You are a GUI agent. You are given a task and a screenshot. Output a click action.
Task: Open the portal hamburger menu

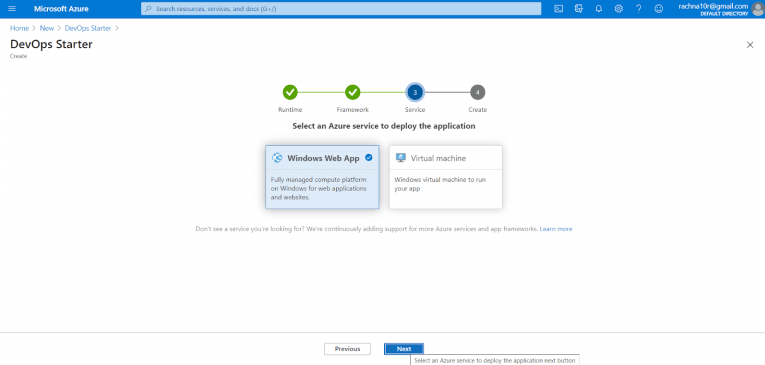[12, 9]
